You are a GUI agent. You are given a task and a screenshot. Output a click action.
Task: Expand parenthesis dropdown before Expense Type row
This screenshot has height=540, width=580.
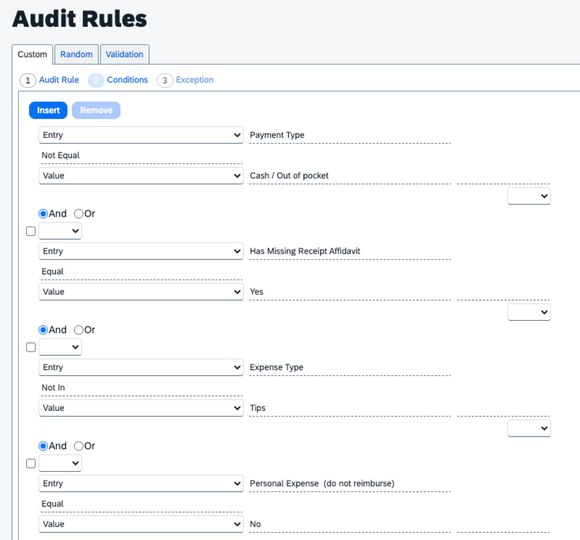click(x=60, y=347)
